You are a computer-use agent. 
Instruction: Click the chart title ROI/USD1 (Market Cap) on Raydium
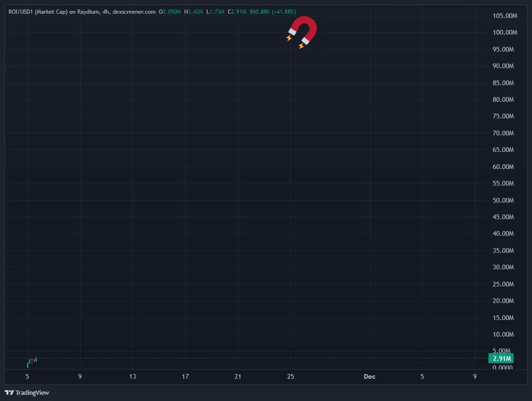click(x=54, y=12)
